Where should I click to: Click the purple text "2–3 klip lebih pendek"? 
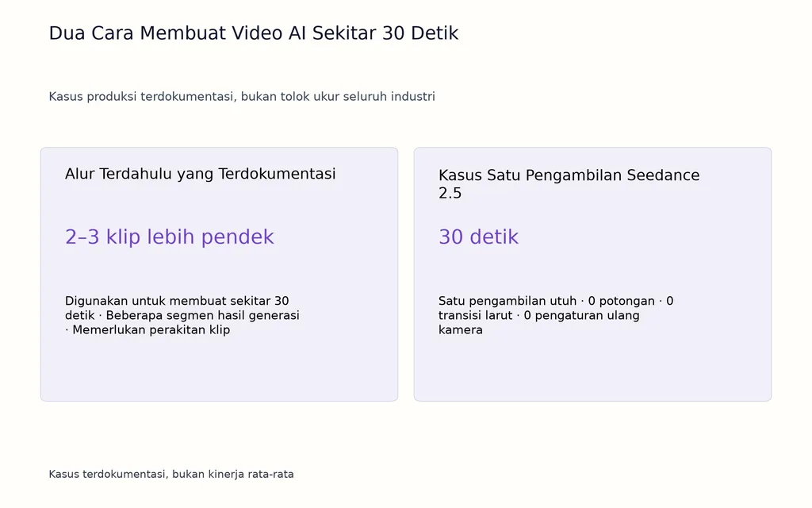[x=170, y=237]
